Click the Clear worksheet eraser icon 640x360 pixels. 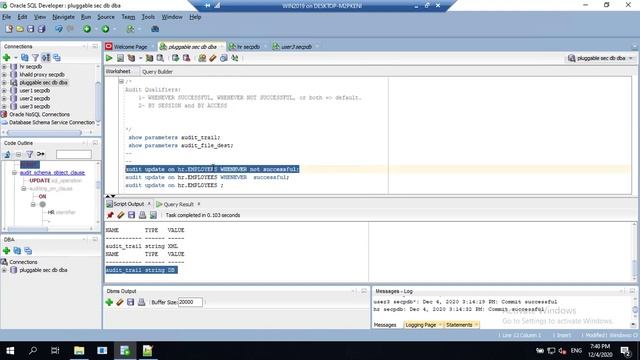coord(213,58)
